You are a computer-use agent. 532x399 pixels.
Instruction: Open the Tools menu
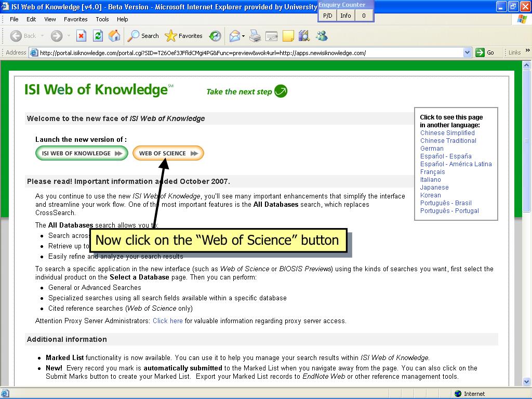102,19
